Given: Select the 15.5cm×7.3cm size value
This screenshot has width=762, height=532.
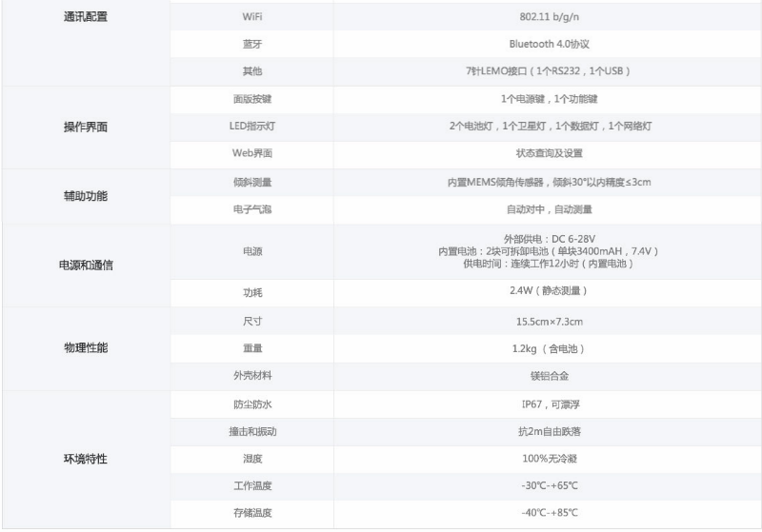Looking at the screenshot, I should tap(549, 322).
